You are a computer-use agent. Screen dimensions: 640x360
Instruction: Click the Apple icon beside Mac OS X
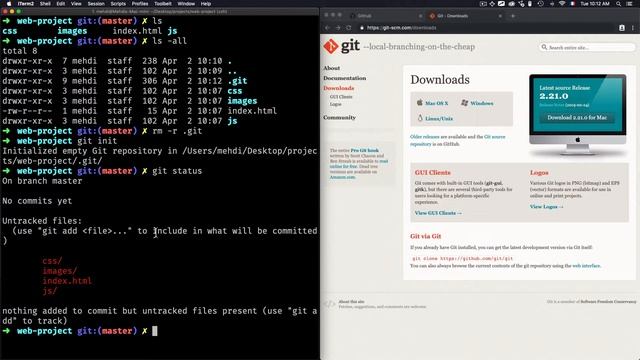pyautogui.click(x=420, y=102)
